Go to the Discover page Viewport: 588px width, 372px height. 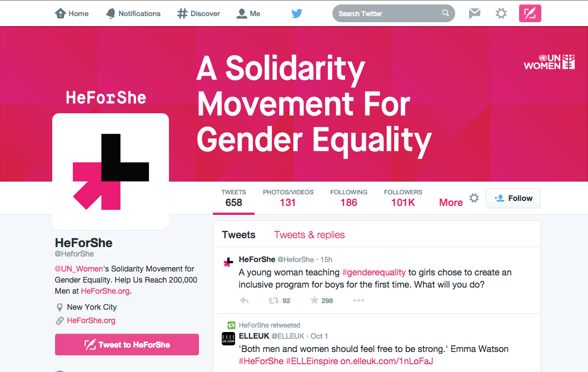click(x=198, y=13)
